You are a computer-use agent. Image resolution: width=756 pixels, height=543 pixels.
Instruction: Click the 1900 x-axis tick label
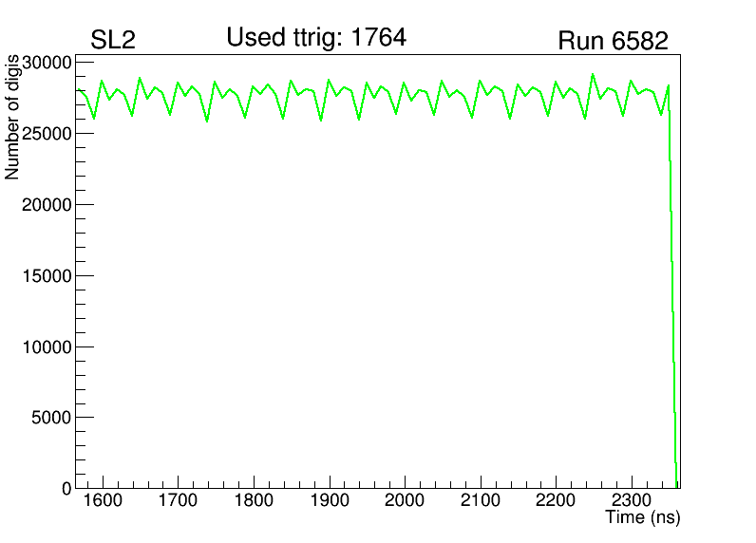pos(329,501)
